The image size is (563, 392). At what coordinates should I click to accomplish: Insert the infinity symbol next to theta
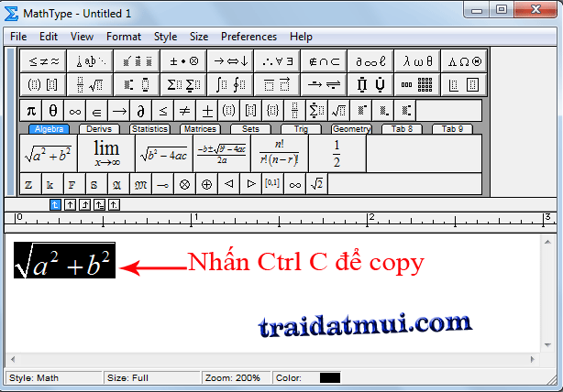coord(75,111)
